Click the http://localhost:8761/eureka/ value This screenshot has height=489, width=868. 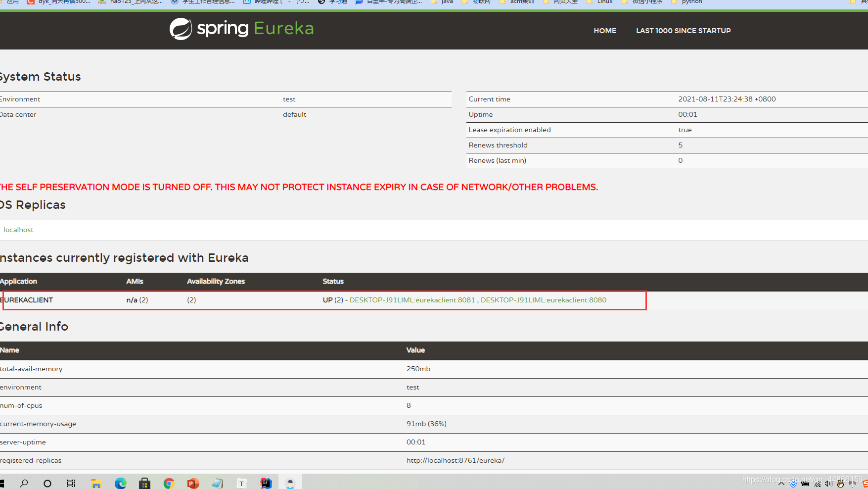pos(456,460)
